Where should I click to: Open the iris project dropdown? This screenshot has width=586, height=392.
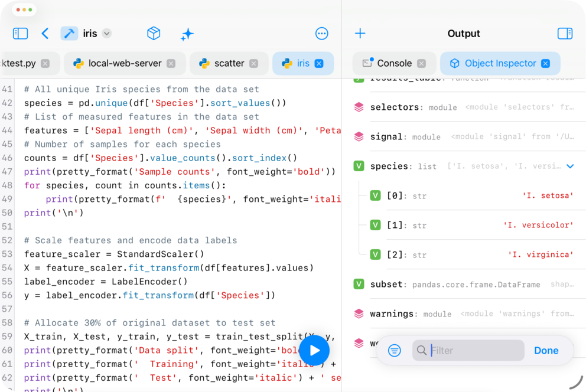pos(107,34)
